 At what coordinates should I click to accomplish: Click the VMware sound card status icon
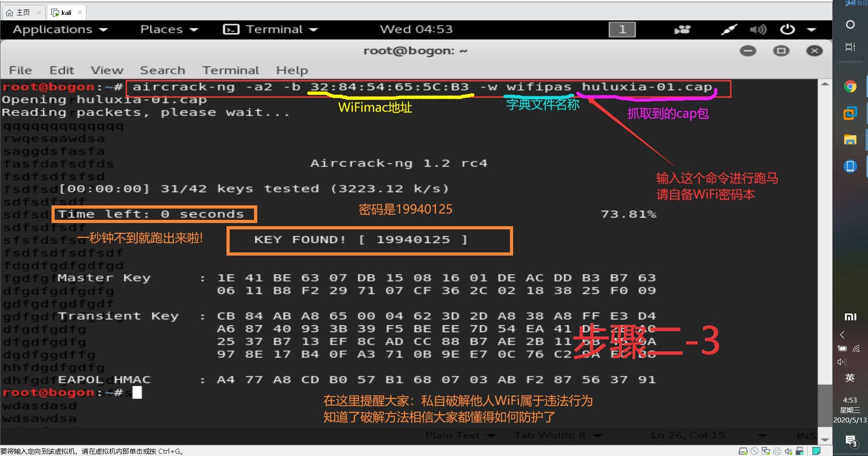coord(788,451)
